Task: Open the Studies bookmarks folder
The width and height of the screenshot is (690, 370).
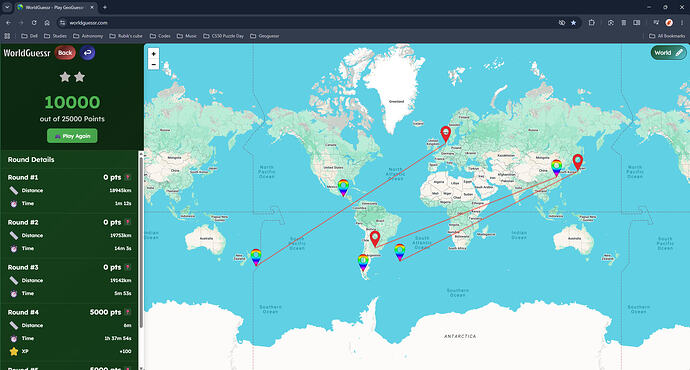Action: point(55,36)
